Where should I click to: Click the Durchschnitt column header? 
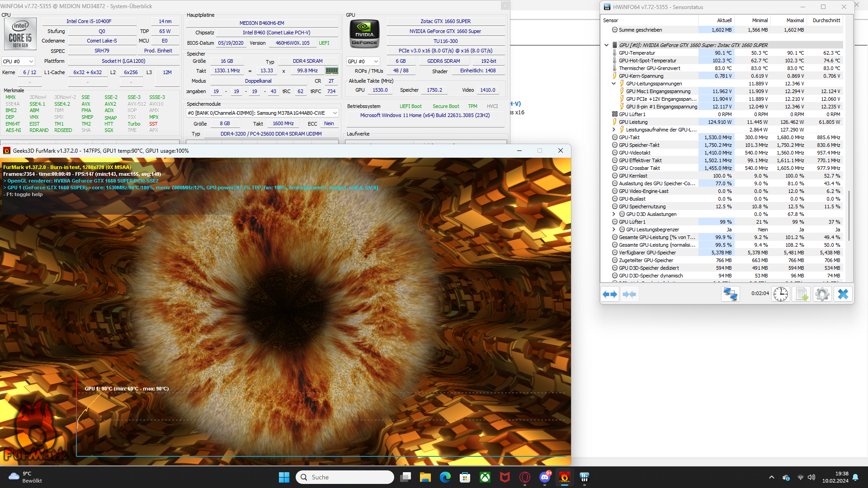click(826, 20)
